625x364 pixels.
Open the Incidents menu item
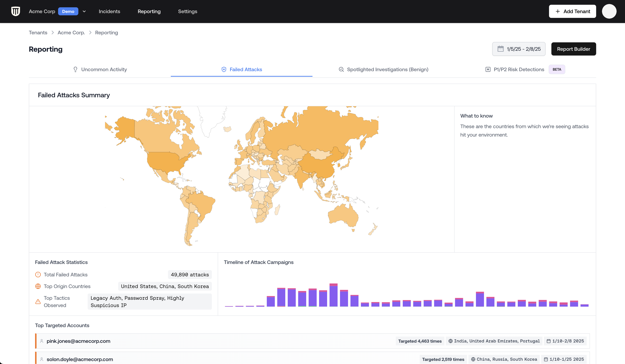(x=109, y=11)
